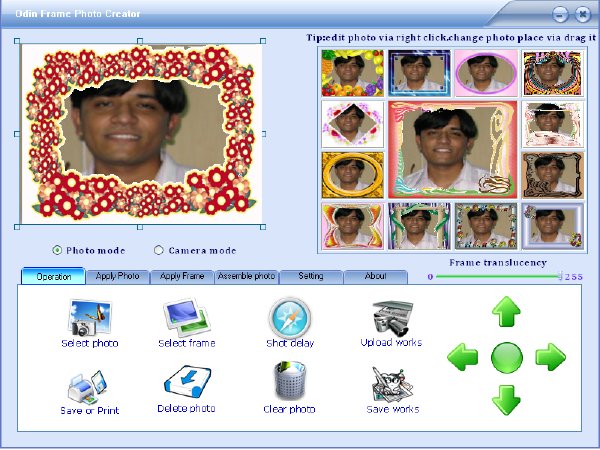The image size is (600, 450).
Task: Go to the Setting tab
Action: pos(311,276)
